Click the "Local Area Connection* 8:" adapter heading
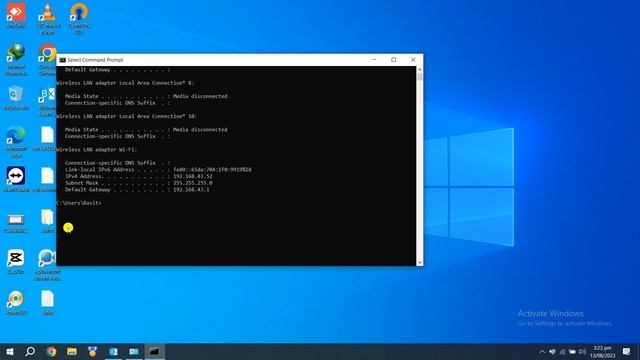The image size is (640, 360). tap(125, 83)
